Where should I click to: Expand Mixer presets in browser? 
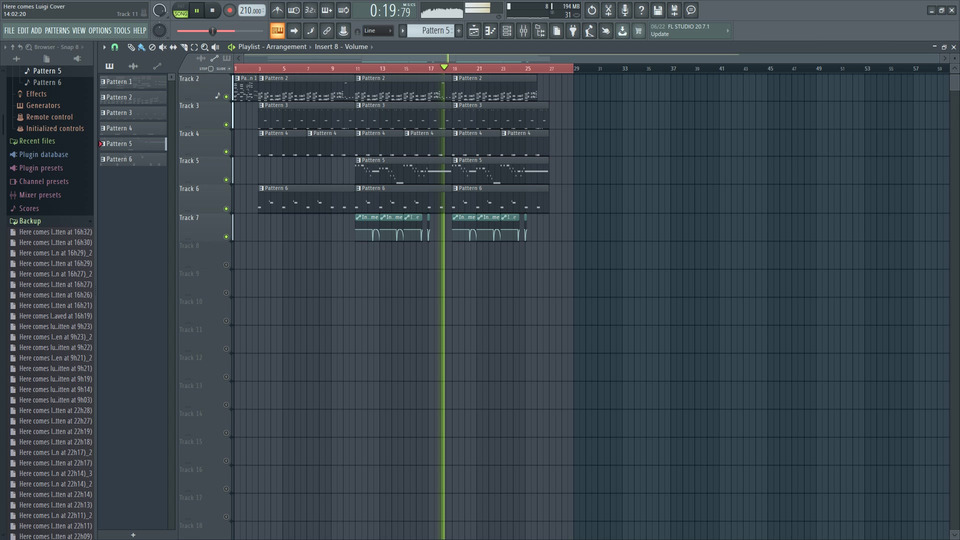click(40, 195)
